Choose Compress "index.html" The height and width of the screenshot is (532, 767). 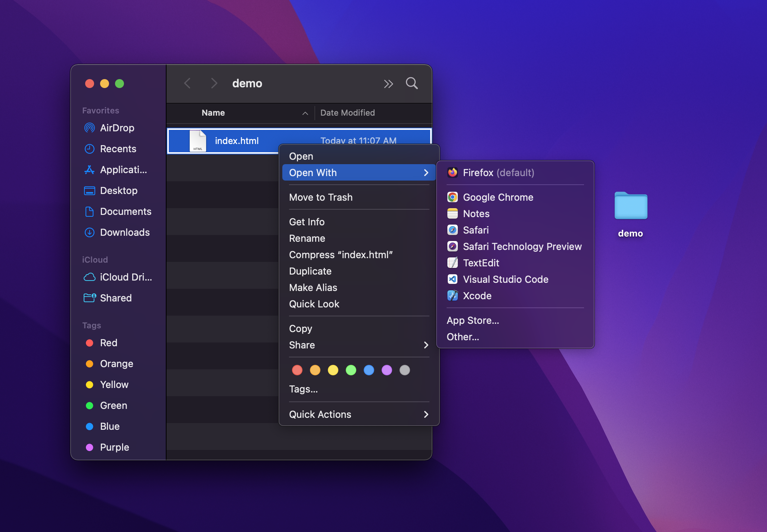pos(359,254)
